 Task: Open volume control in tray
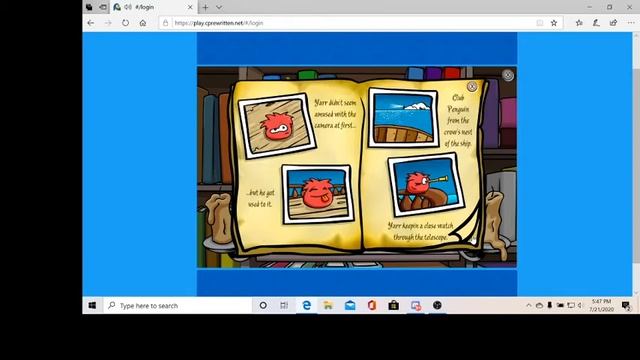click(x=580, y=305)
